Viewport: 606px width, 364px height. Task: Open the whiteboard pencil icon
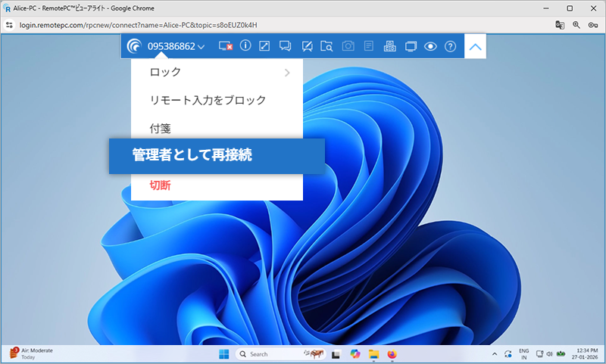click(307, 46)
